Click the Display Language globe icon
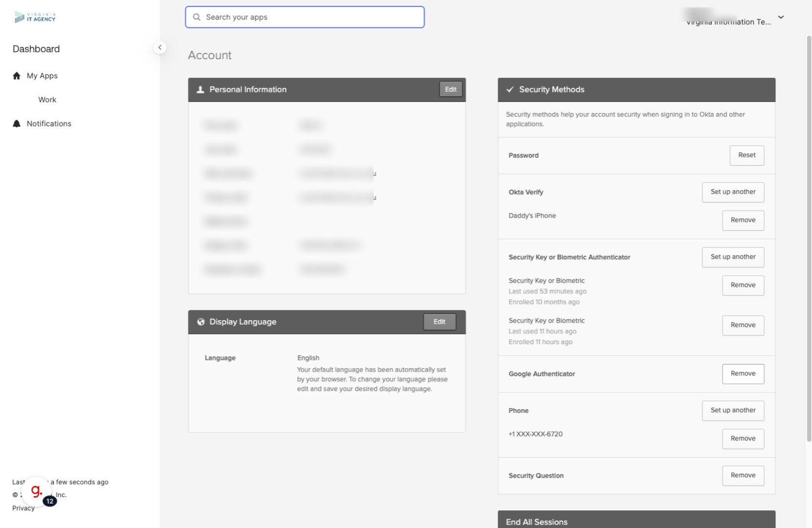The width and height of the screenshot is (812, 528). (x=200, y=322)
